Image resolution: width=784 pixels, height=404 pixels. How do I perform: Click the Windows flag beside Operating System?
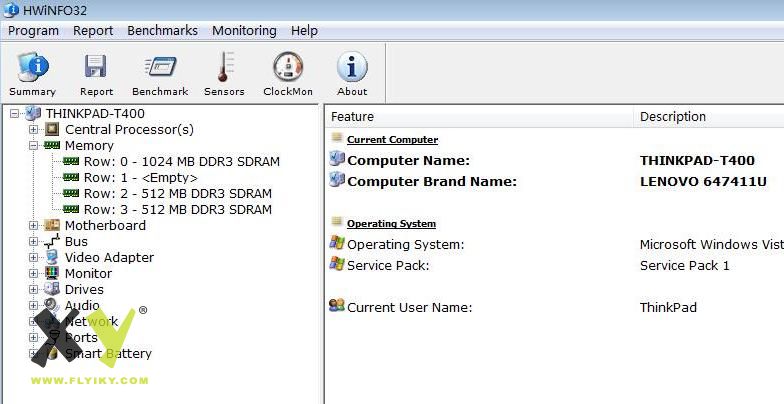pos(337,243)
